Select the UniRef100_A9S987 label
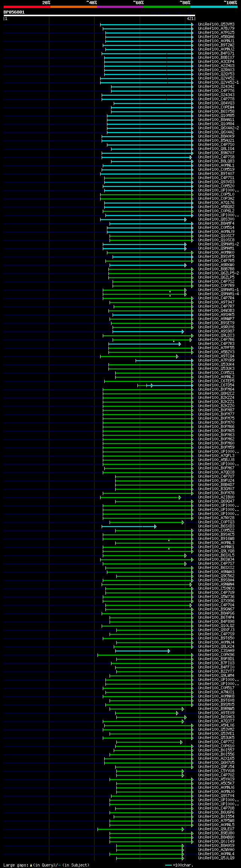This screenshot has width=241, height=868. pos(216,331)
